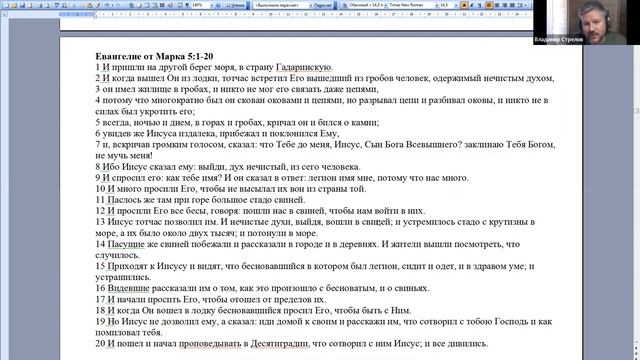Expand the line spacing options arrow
The width and height of the screenshot is (640, 360).
[525, 5]
